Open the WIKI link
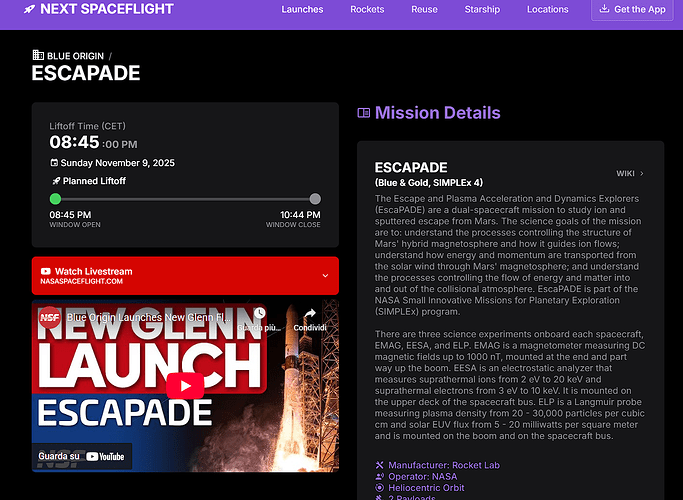Viewport: 683px width, 500px height. click(x=626, y=173)
